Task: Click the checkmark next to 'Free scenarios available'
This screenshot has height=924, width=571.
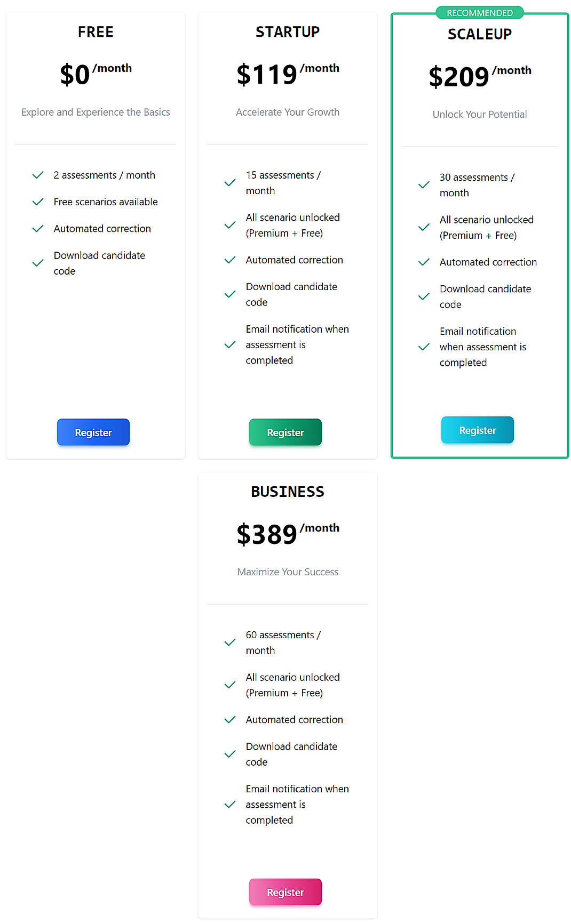Action: (x=37, y=202)
